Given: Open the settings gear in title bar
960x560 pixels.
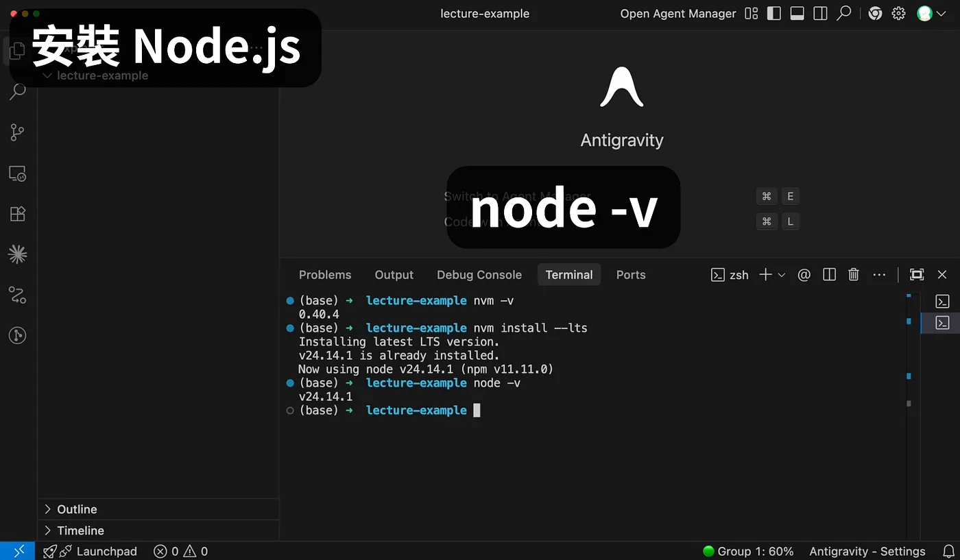Looking at the screenshot, I should [899, 14].
